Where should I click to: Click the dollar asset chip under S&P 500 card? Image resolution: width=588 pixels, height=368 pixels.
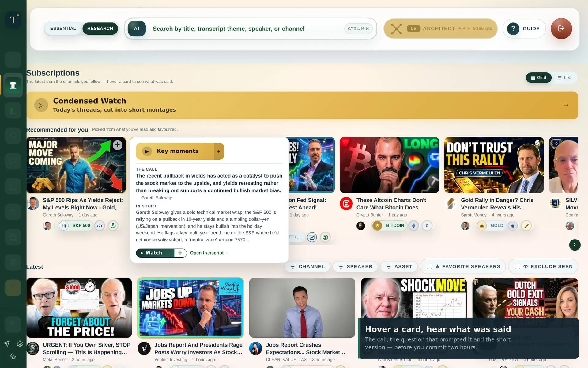tap(113, 226)
